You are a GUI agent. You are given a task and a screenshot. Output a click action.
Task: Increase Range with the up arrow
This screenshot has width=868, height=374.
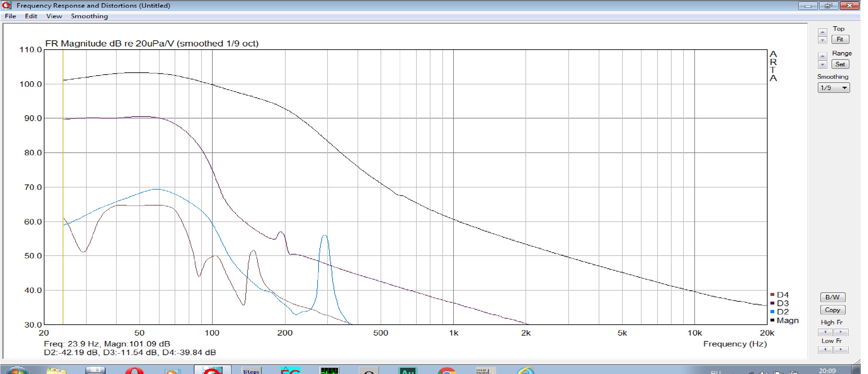pyautogui.click(x=822, y=56)
